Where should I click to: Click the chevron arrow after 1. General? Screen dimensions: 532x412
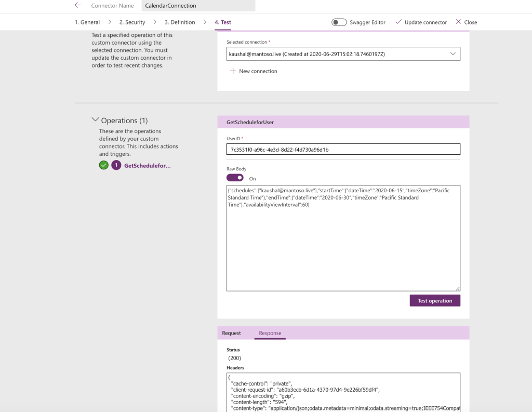pyautogui.click(x=110, y=22)
